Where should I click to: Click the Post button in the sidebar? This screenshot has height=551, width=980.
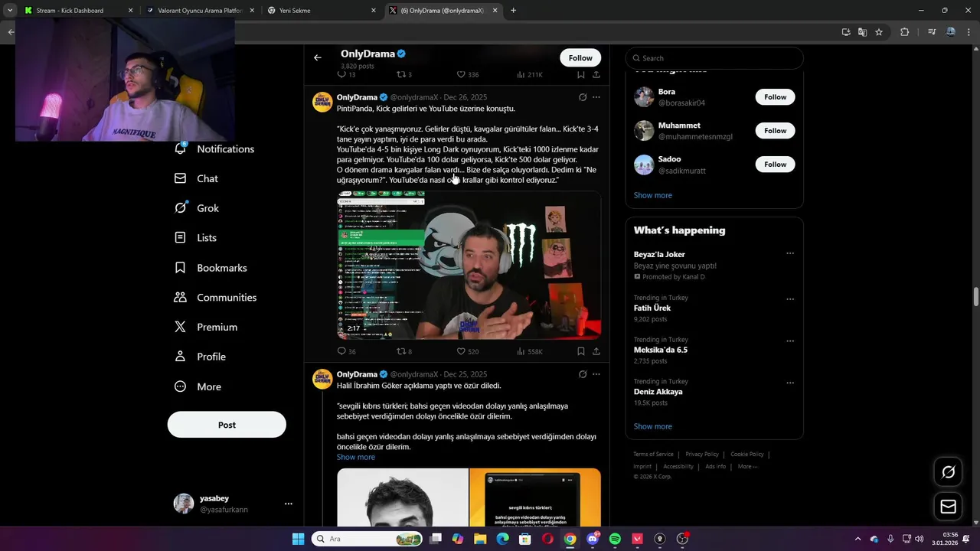227,425
